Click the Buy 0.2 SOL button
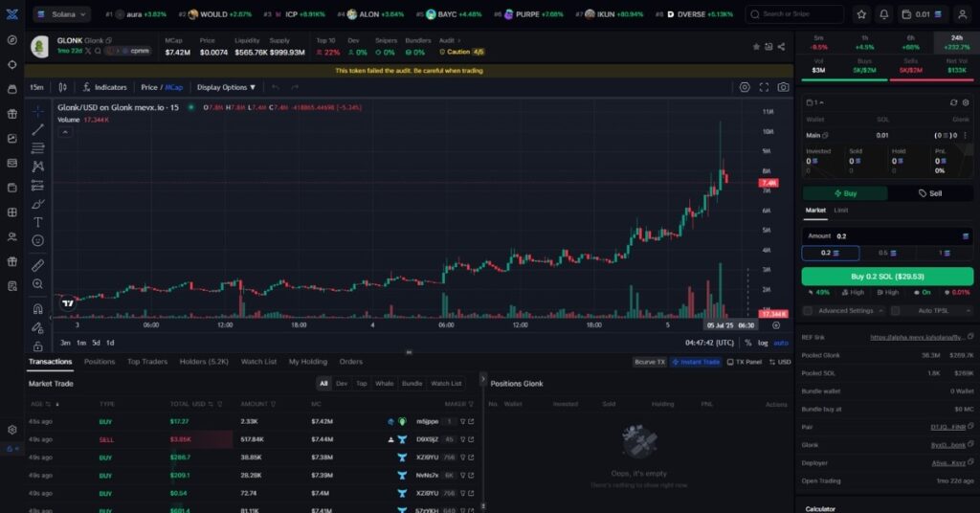 coord(887,277)
